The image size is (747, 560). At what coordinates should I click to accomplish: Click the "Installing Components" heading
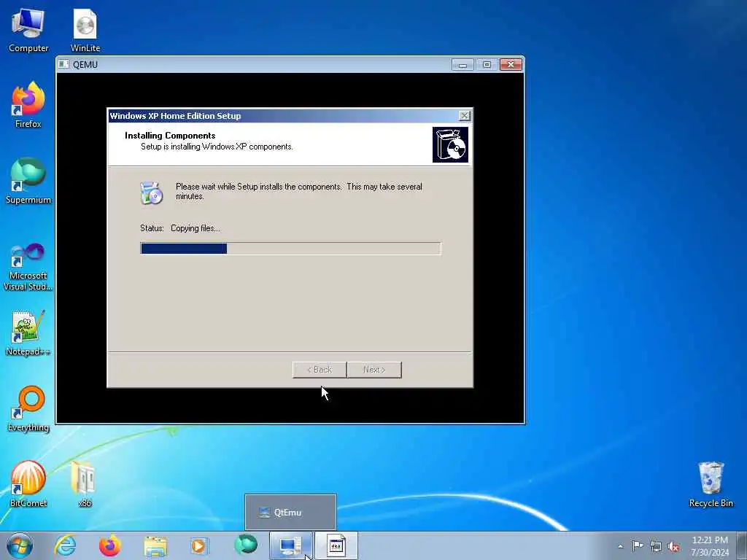[x=170, y=135]
